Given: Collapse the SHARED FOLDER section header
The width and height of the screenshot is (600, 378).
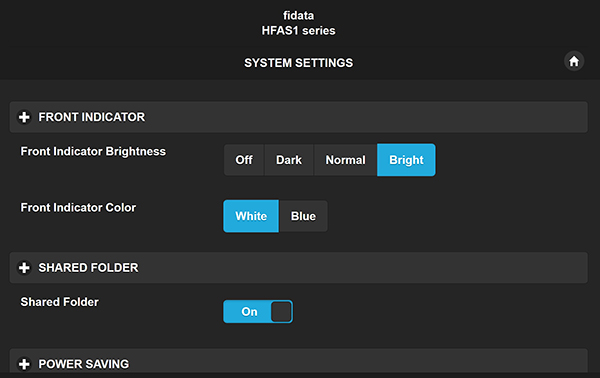Looking at the screenshot, I should (298, 268).
